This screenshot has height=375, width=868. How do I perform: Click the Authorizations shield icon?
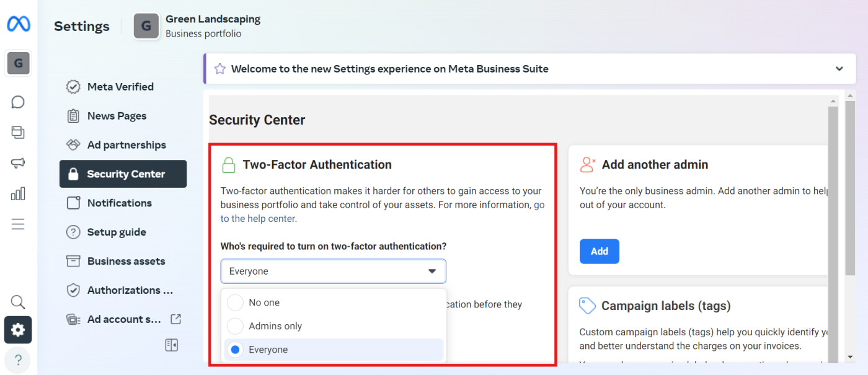coord(73,290)
